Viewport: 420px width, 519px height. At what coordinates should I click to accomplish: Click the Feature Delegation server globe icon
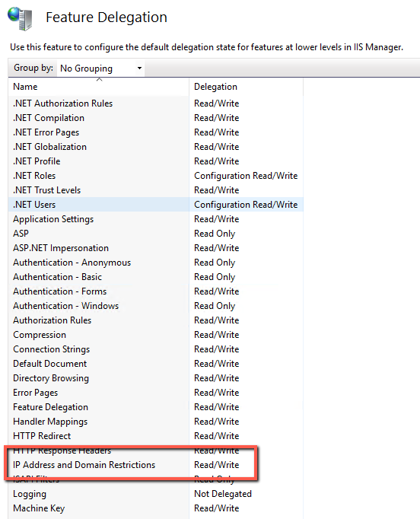coord(21,19)
